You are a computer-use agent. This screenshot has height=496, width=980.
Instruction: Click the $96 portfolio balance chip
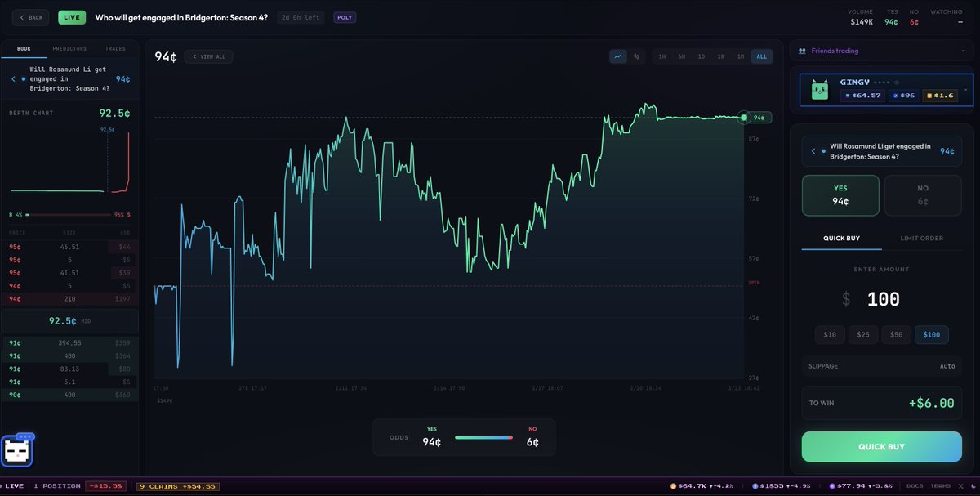(904, 96)
